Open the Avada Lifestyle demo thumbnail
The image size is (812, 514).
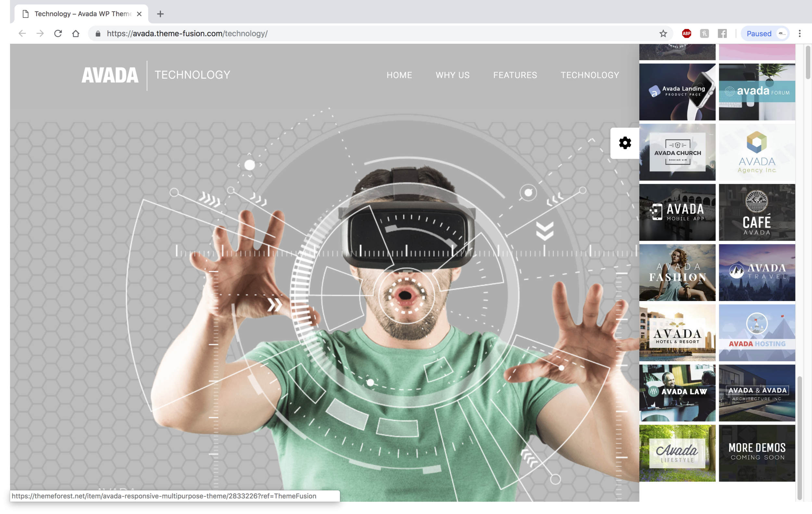pyautogui.click(x=677, y=453)
